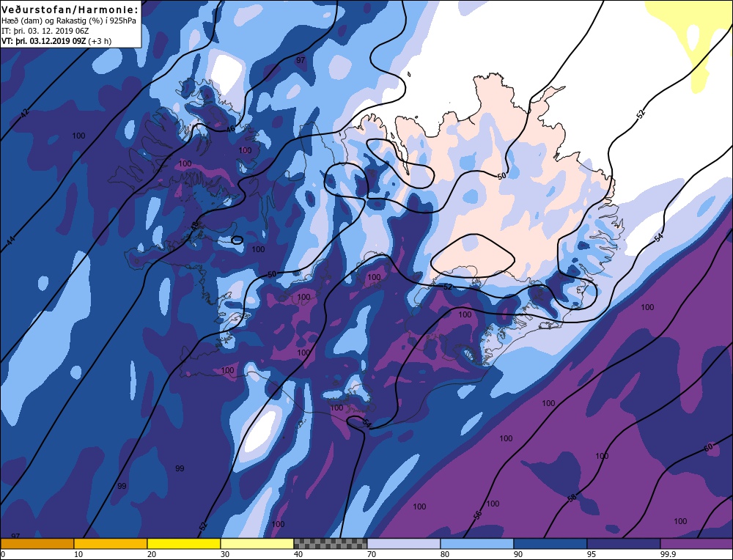Click the '20' legend tick label

tap(152, 554)
